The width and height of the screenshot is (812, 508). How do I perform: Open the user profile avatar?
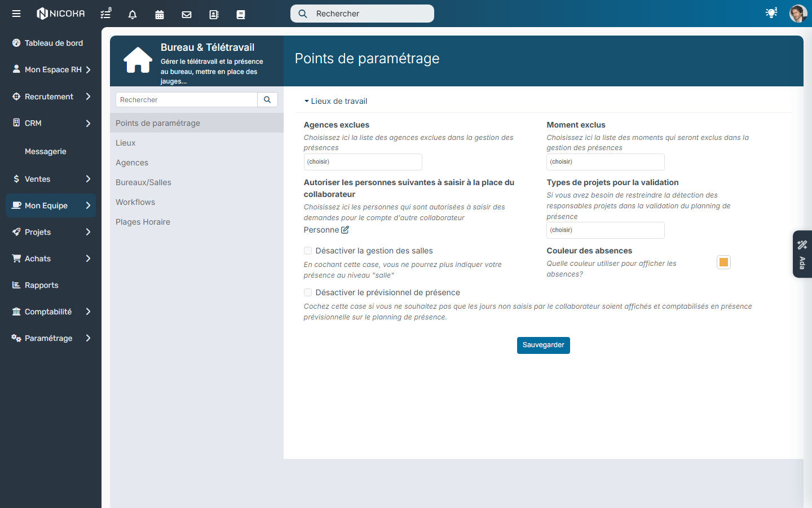(x=798, y=14)
